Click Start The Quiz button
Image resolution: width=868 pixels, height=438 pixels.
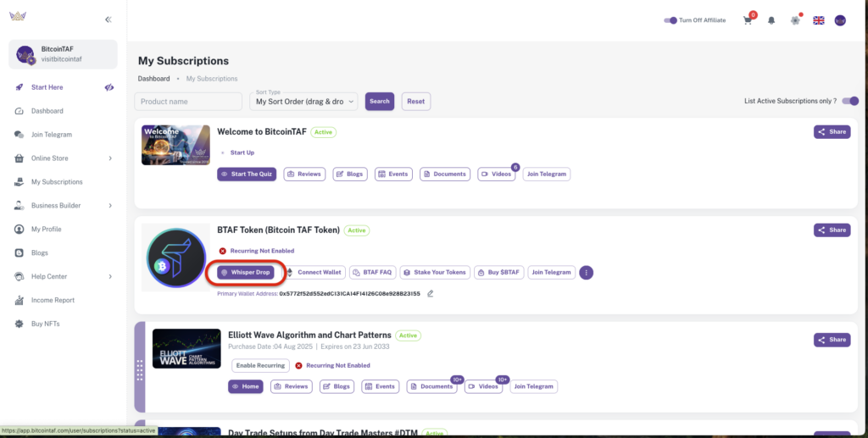tap(247, 175)
